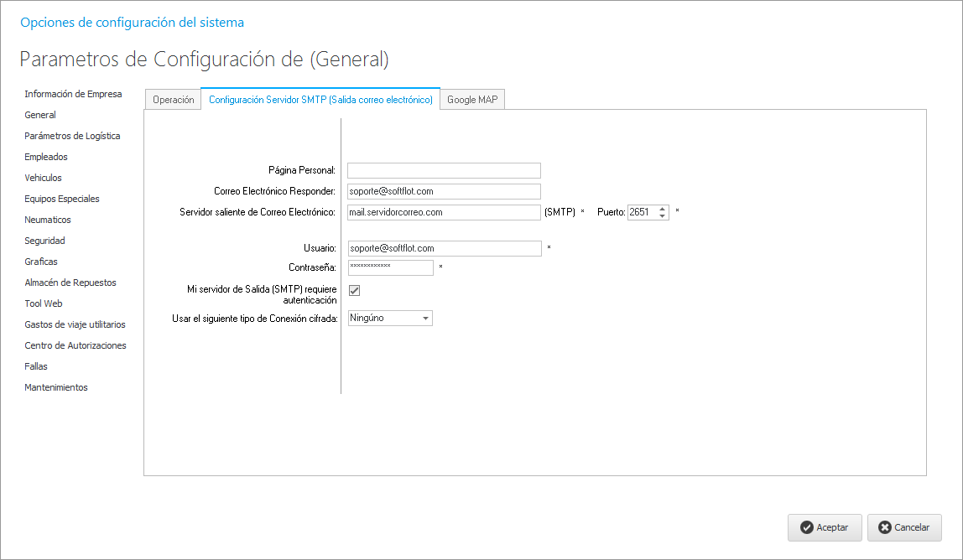Select Centro de Autorizaciones in sidebar
This screenshot has height=560, width=963.
(x=75, y=345)
